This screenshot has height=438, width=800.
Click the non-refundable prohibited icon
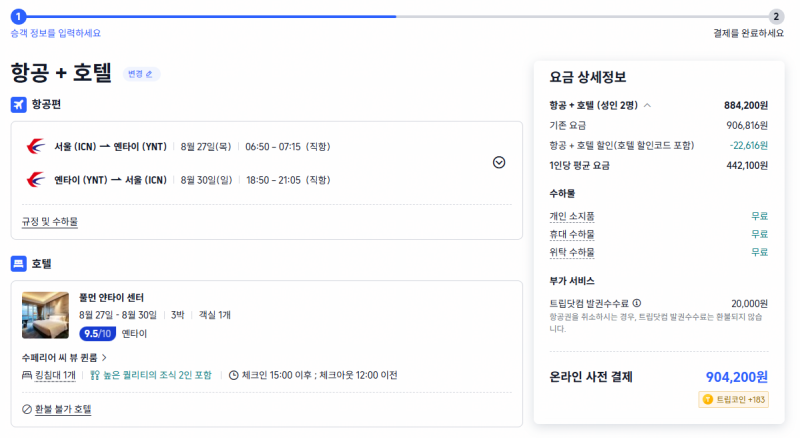click(x=27, y=409)
